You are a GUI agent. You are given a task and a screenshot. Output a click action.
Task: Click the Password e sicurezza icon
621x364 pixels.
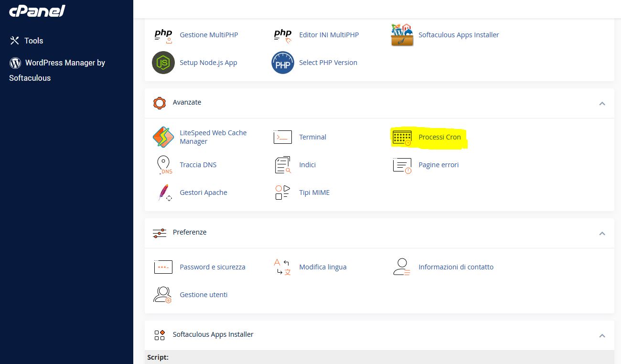(163, 267)
